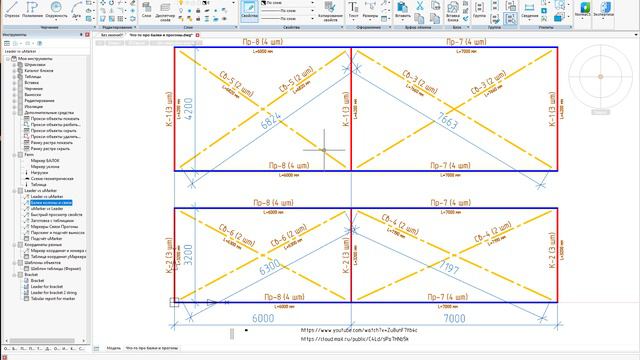Switch to the Без имени0 document tab

coord(111,35)
